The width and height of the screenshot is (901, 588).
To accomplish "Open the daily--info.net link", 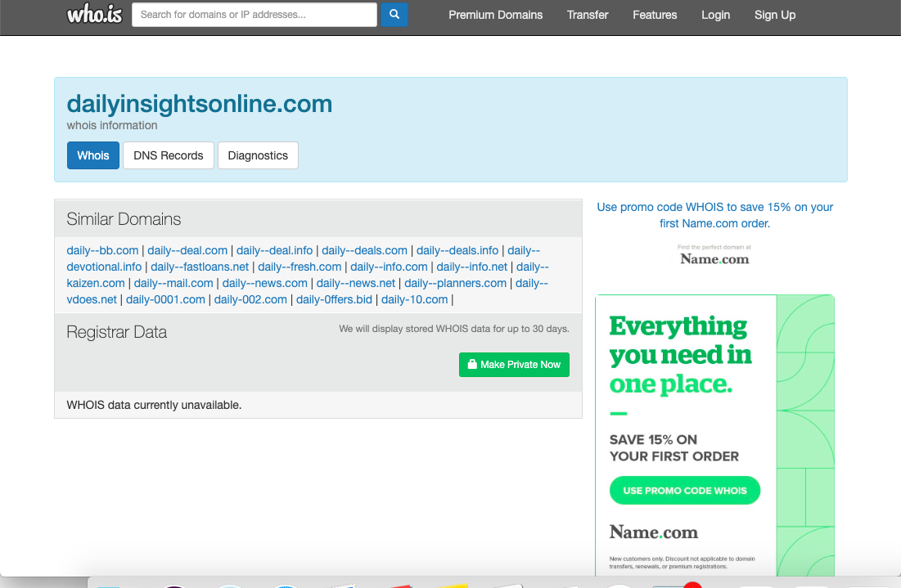I will tap(471, 267).
